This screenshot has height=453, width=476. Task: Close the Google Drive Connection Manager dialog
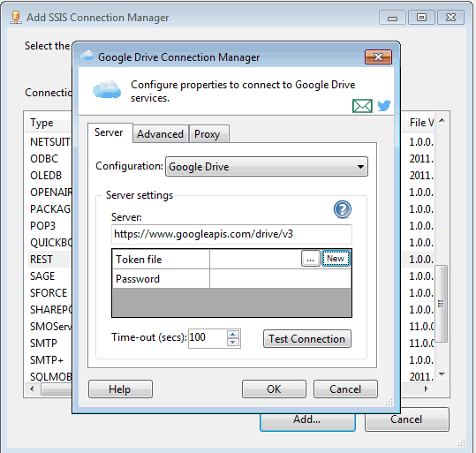point(378,57)
